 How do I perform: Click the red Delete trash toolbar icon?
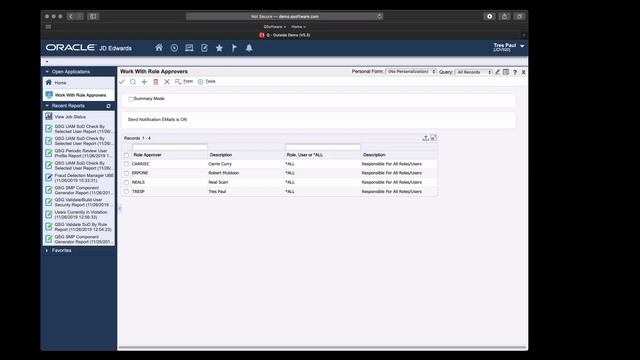pos(156,82)
